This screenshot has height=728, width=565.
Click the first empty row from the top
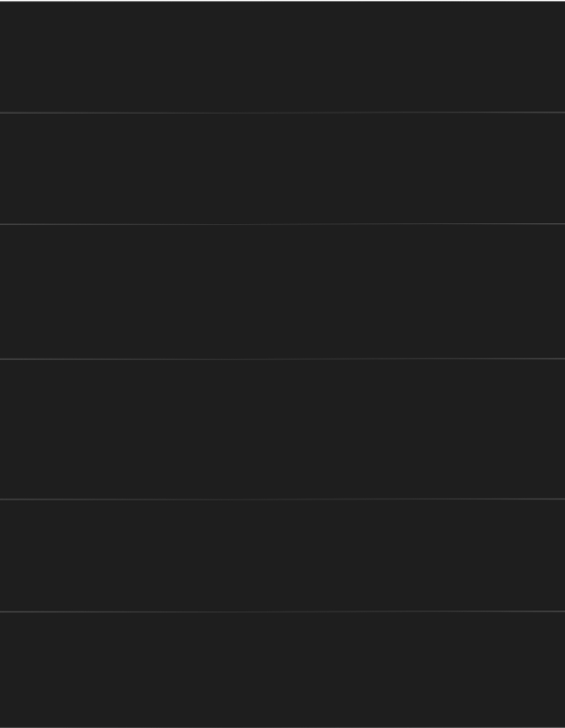[x=282, y=56]
